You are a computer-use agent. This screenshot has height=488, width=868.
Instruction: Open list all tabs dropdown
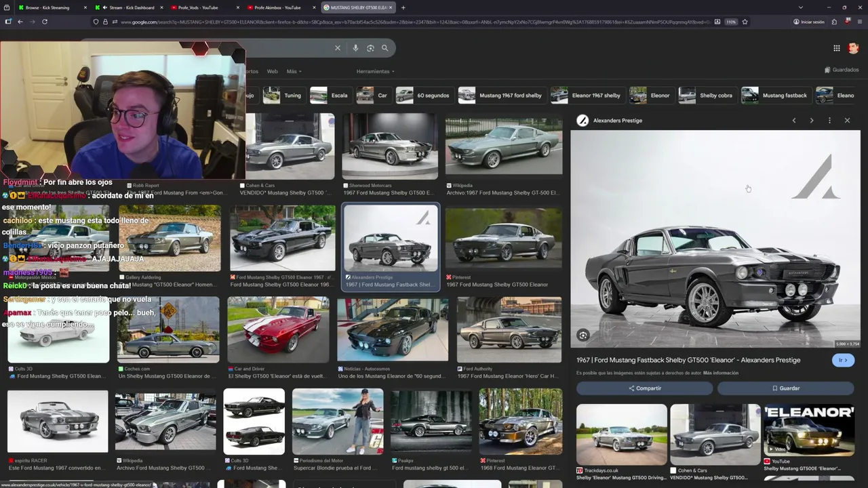pyautogui.click(x=800, y=7)
